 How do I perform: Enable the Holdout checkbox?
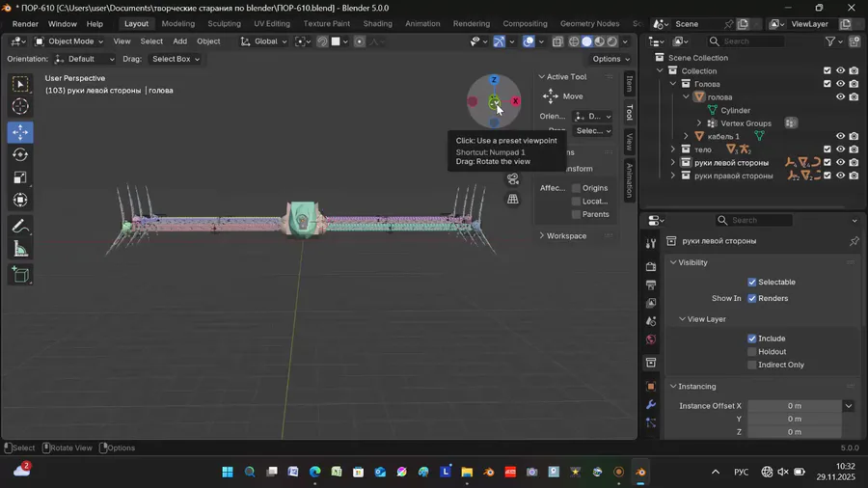751,352
